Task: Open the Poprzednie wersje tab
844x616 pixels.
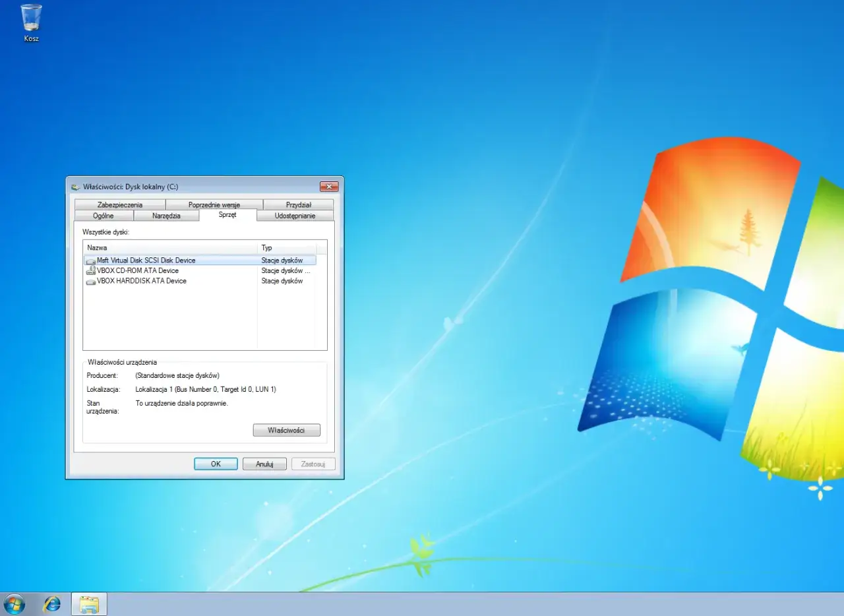Action: tap(214, 205)
